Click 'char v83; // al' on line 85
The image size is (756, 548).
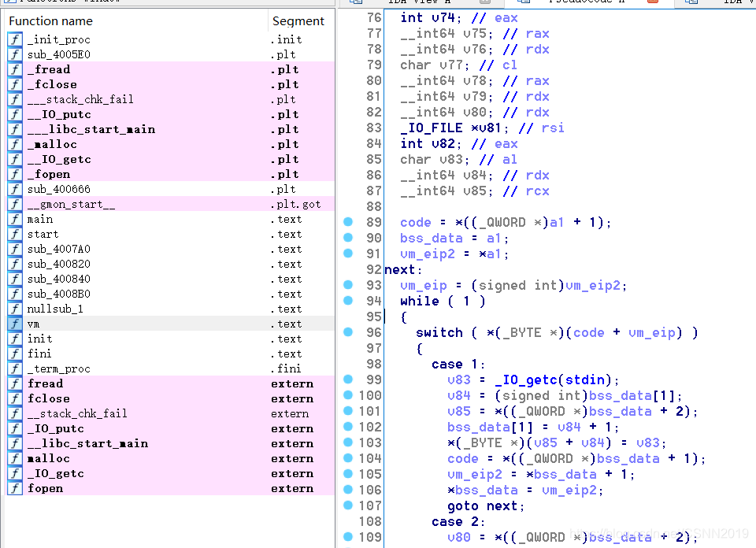458,160
